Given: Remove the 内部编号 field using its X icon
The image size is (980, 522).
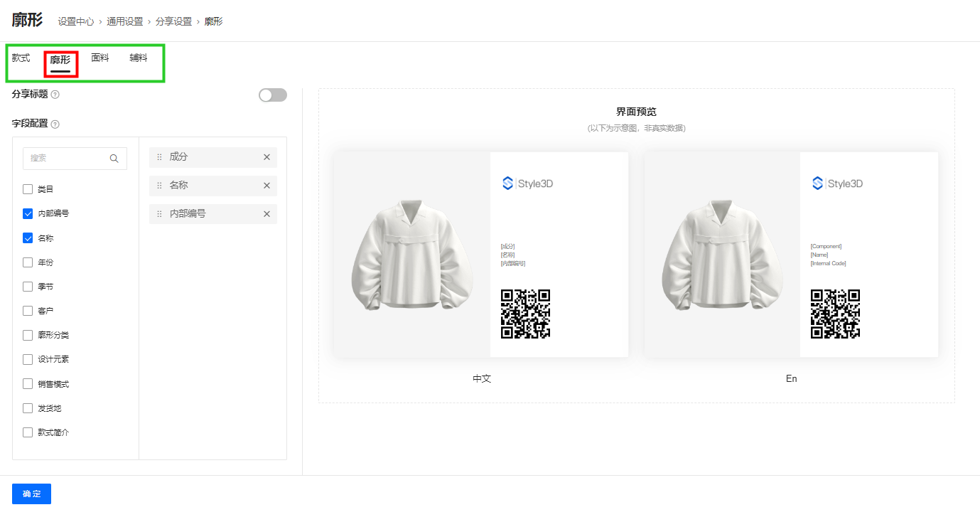Looking at the screenshot, I should click(266, 214).
